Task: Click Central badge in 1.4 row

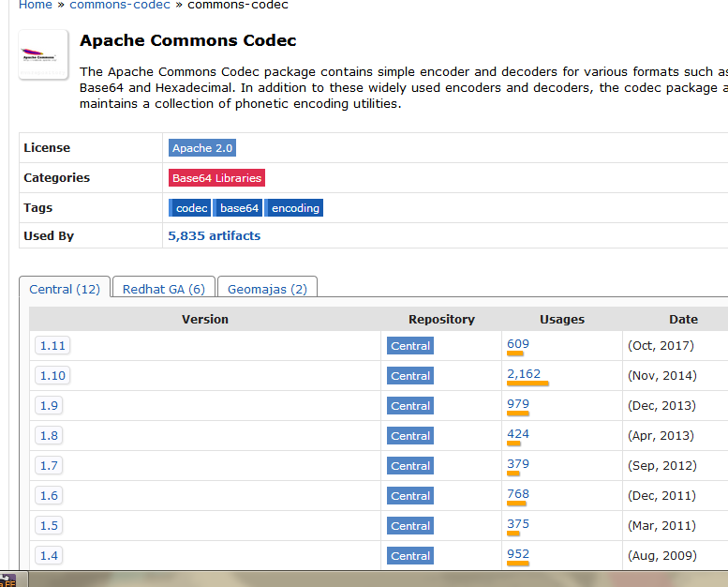Action: coord(410,555)
